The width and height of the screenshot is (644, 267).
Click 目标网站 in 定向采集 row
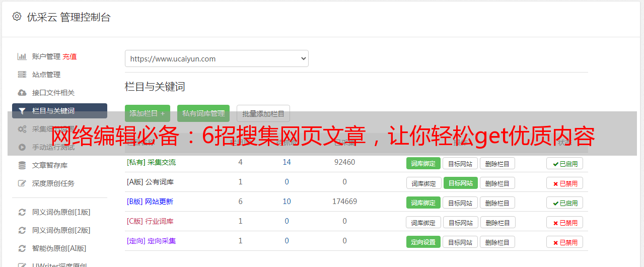point(460,242)
